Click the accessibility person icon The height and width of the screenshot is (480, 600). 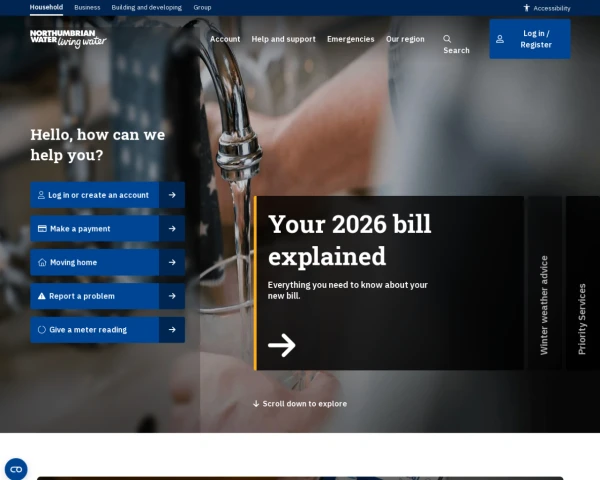click(527, 8)
